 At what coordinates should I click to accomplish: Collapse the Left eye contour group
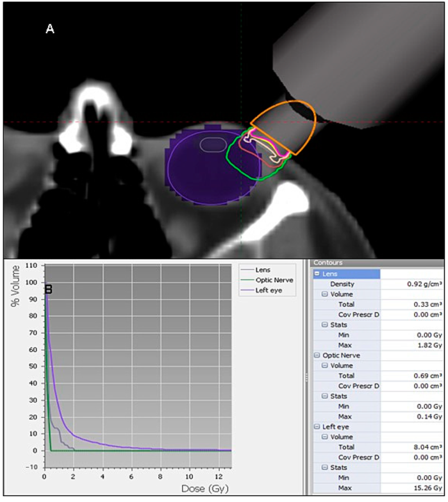[317, 427]
